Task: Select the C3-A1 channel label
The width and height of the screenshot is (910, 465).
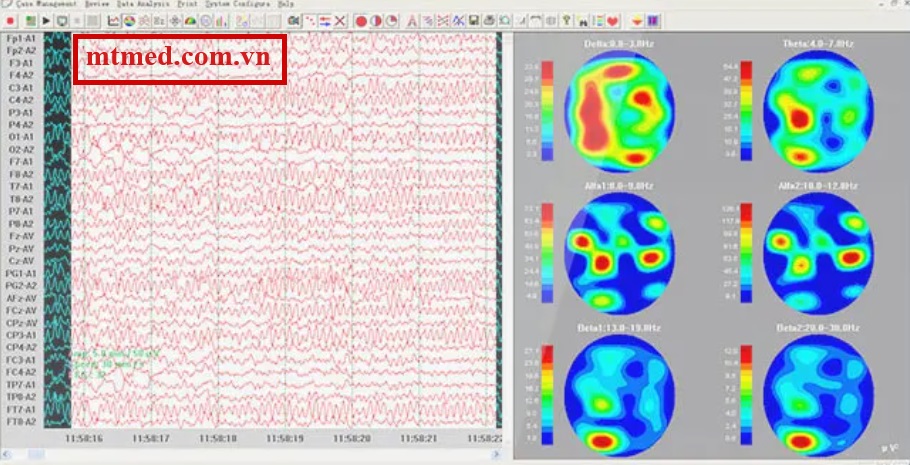Action: tap(21, 88)
